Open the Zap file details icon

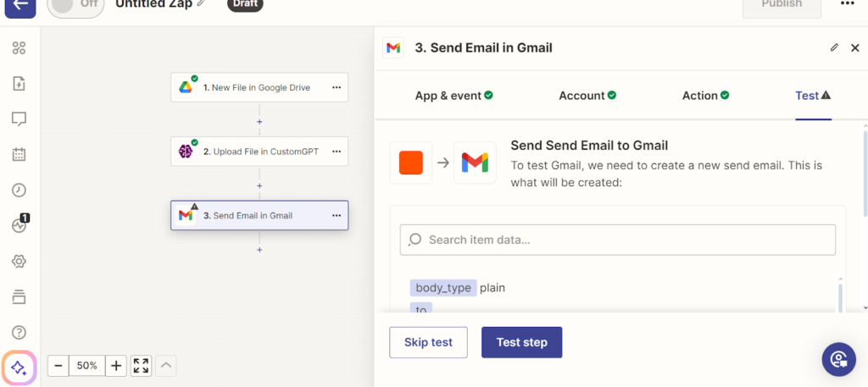click(19, 83)
